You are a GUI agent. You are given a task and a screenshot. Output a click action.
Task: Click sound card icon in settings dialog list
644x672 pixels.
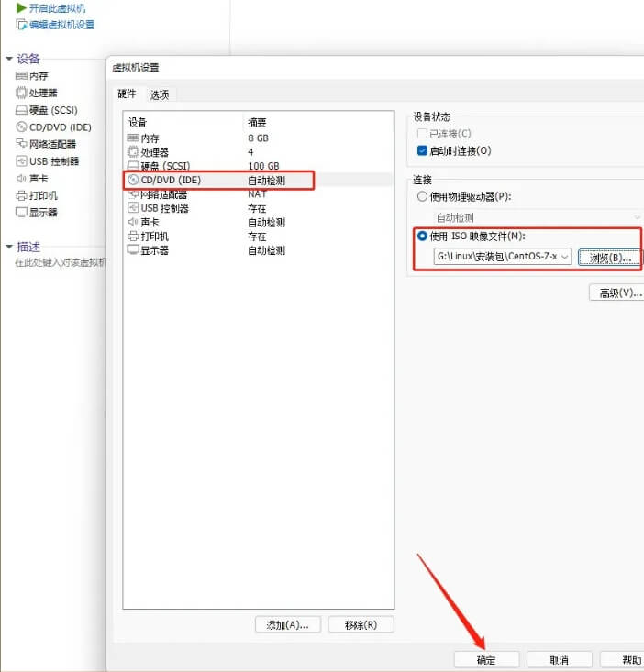click(133, 222)
